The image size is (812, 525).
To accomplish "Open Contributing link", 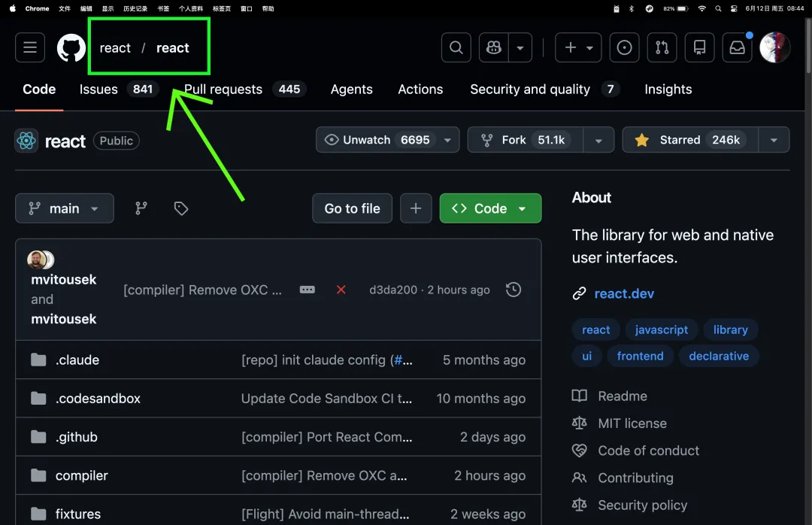I will (x=623, y=478).
